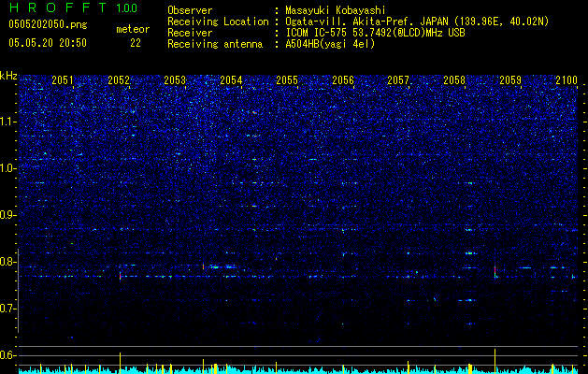Viewport: 588px width, 374px height.
Task: Click the 2053 time marker
Action: point(175,79)
